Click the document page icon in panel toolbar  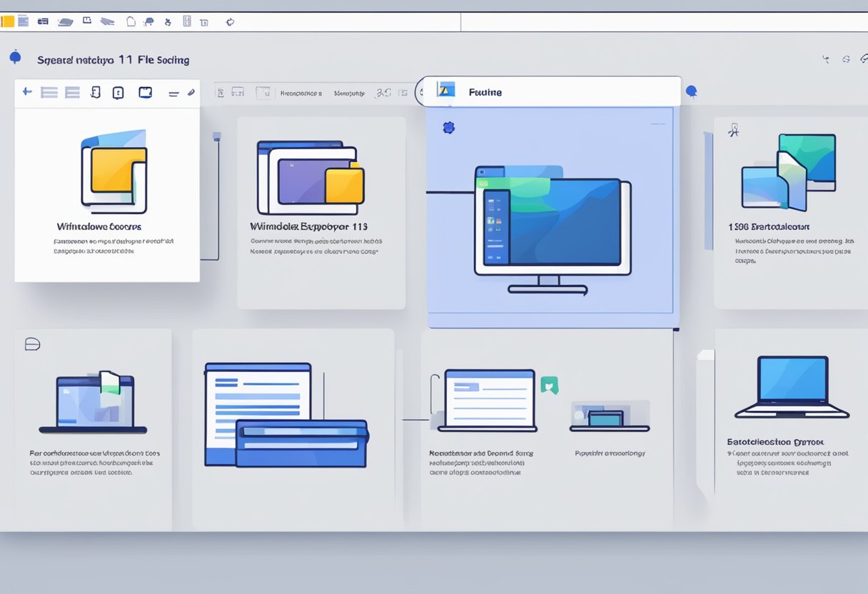coord(95,92)
